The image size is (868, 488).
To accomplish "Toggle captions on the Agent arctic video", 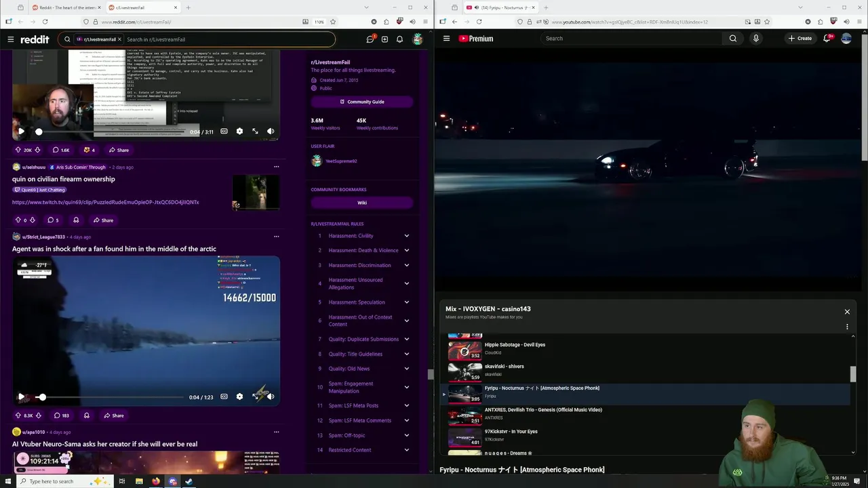I will pos(224,397).
